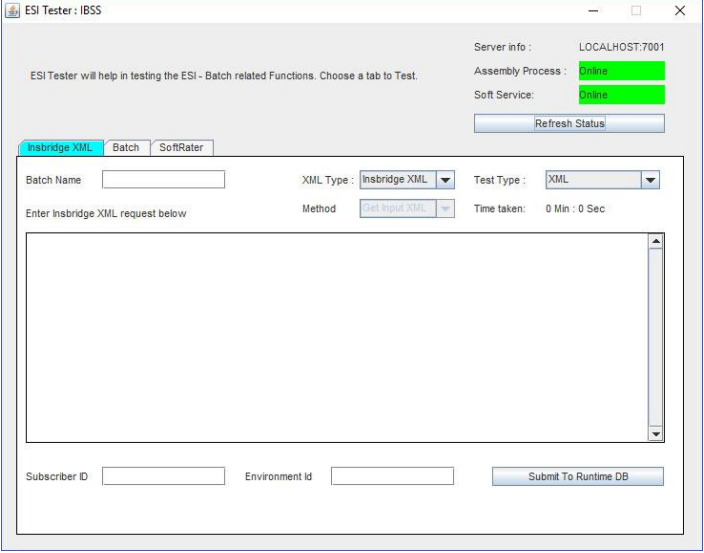Click the Assembly Process Online status indicator

tap(622, 71)
